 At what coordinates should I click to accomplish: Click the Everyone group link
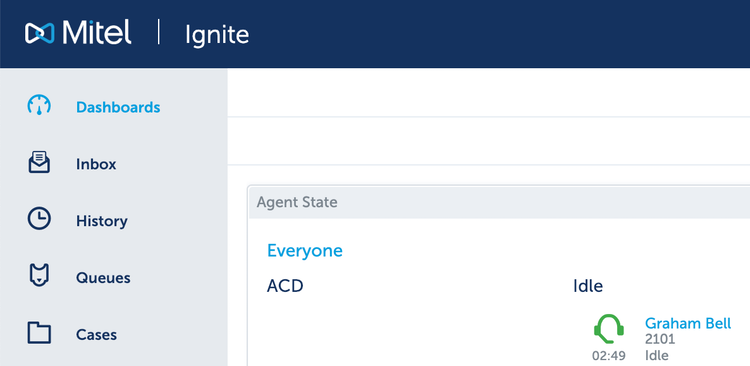tap(305, 251)
